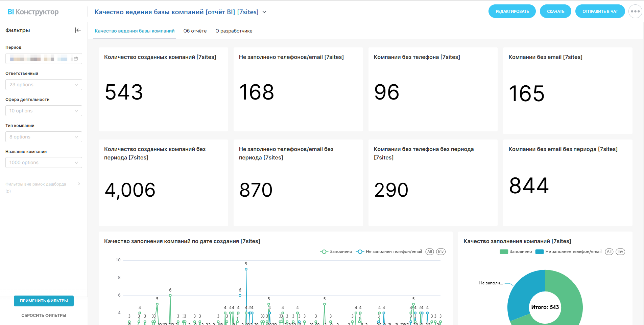Open the Ответственный dropdown
Image resolution: width=644 pixels, height=325 pixels.
44,85
